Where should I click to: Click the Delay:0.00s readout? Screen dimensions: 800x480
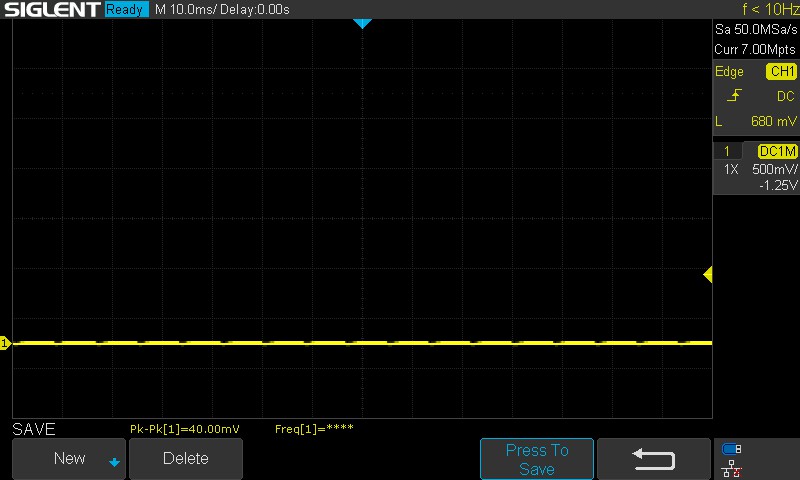tap(255, 9)
